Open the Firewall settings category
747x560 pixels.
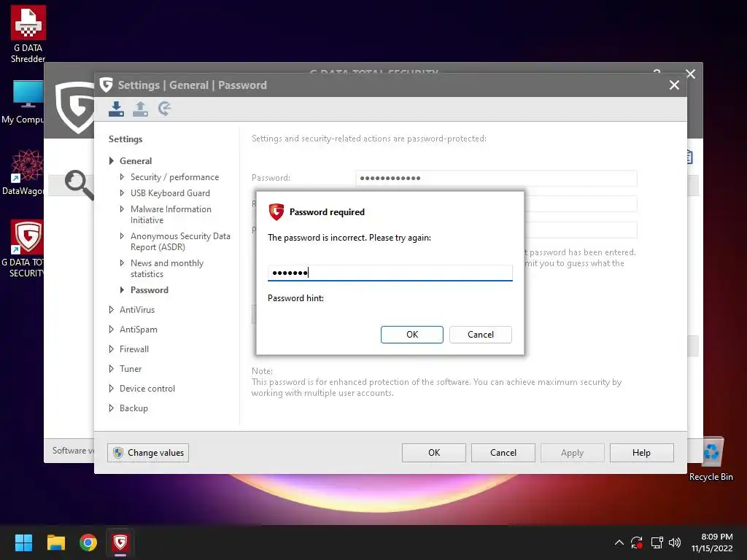pos(134,349)
